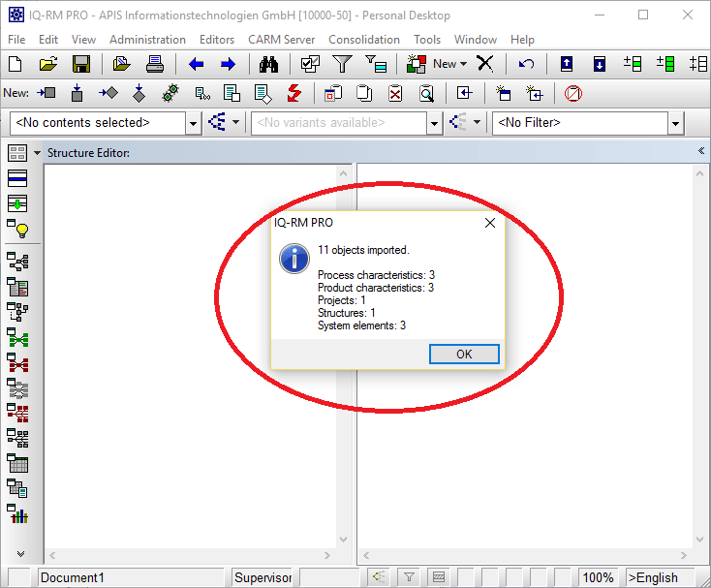Open the File menu

pos(16,40)
